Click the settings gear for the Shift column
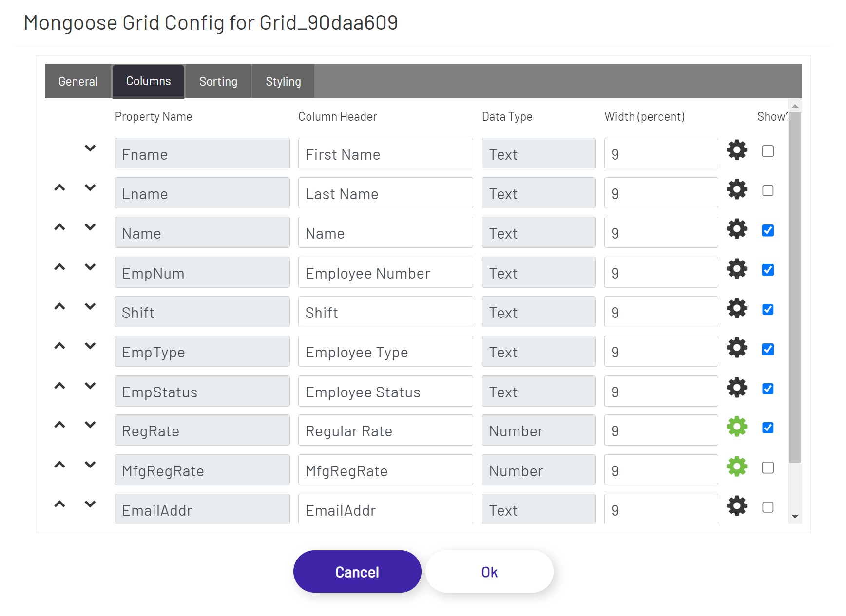This screenshot has height=616, width=846. click(x=737, y=308)
